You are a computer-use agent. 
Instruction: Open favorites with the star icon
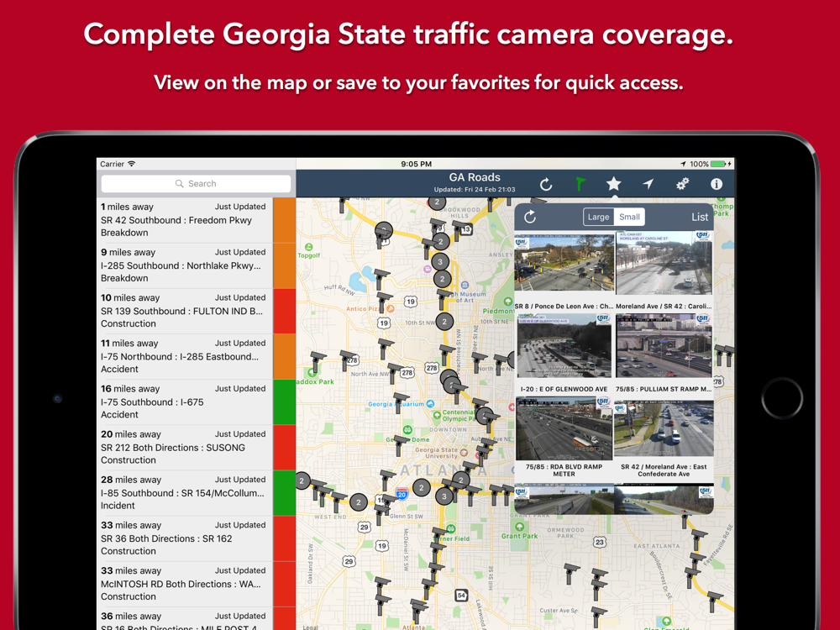tap(613, 184)
